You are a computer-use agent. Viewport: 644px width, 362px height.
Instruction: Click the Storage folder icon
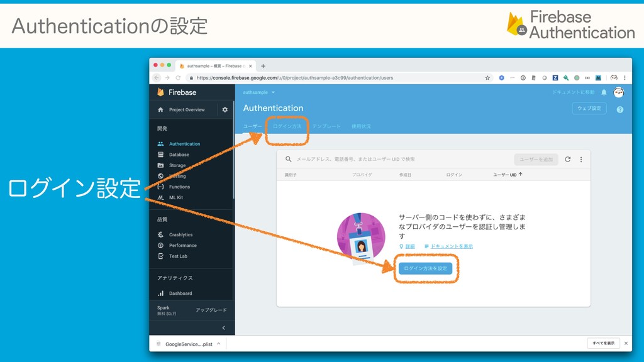(160, 165)
